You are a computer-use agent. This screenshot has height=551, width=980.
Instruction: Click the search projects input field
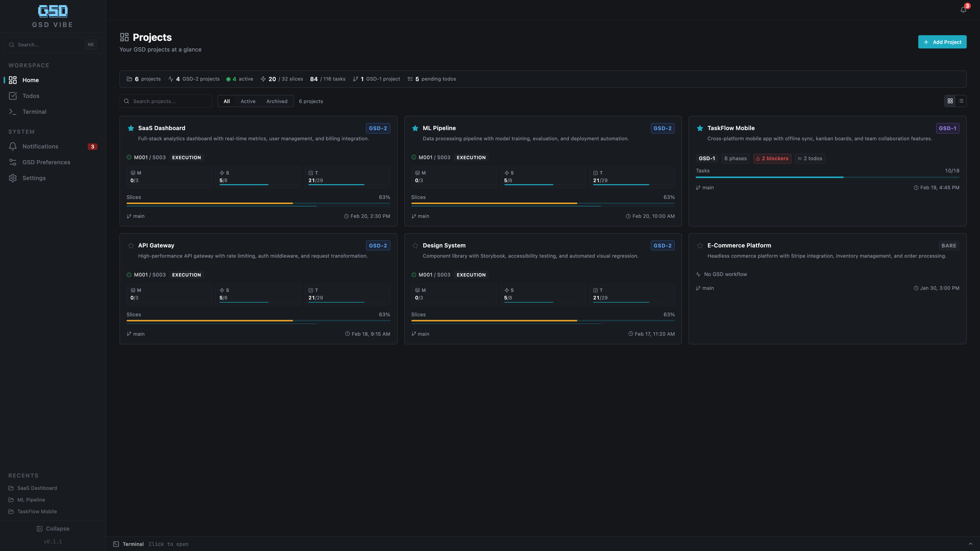coord(165,101)
